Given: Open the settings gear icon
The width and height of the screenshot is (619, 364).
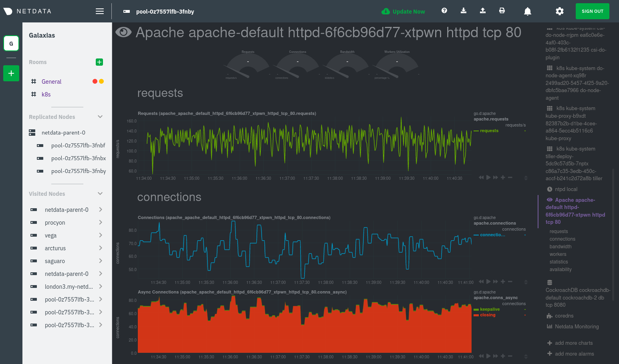Looking at the screenshot, I should 560,11.
